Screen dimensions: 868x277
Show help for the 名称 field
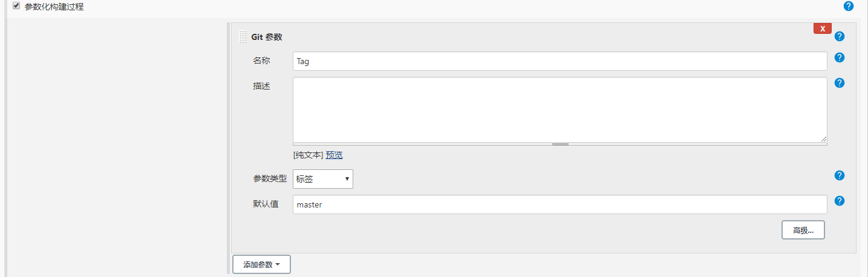point(839,57)
